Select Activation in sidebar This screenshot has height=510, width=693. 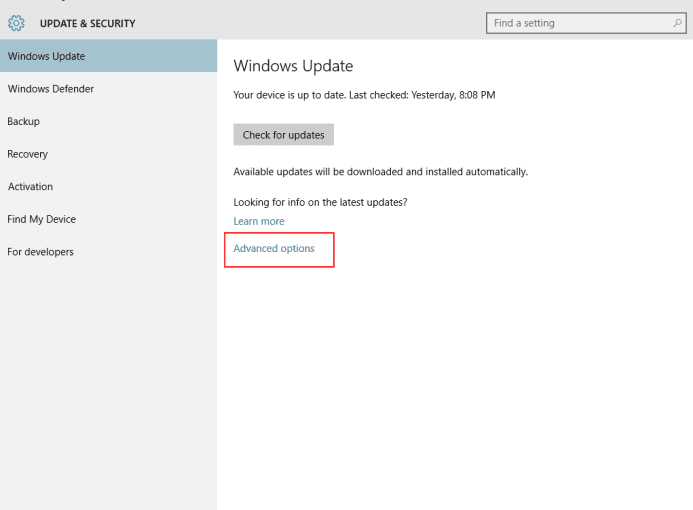(x=108, y=186)
